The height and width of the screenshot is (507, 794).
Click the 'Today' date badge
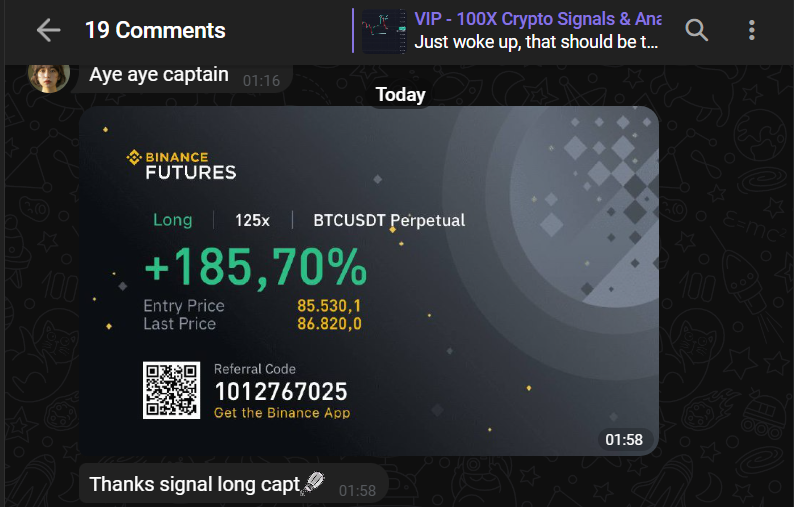pyautogui.click(x=400, y=95)
